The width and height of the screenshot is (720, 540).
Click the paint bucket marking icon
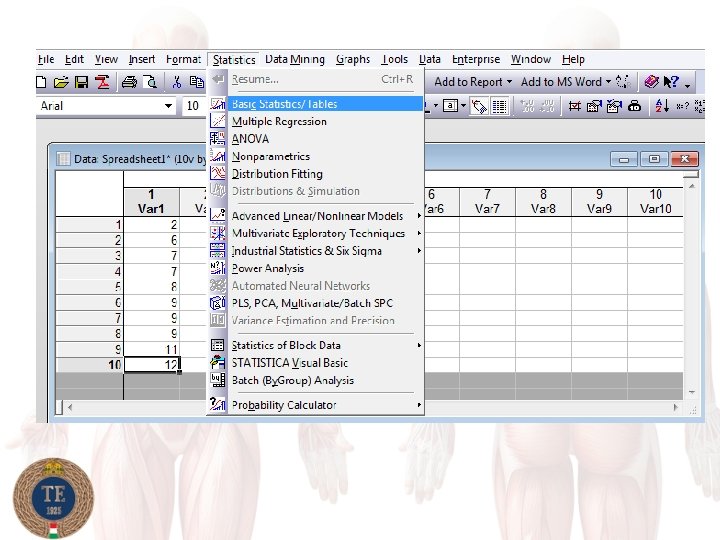[x=479, y=107]
